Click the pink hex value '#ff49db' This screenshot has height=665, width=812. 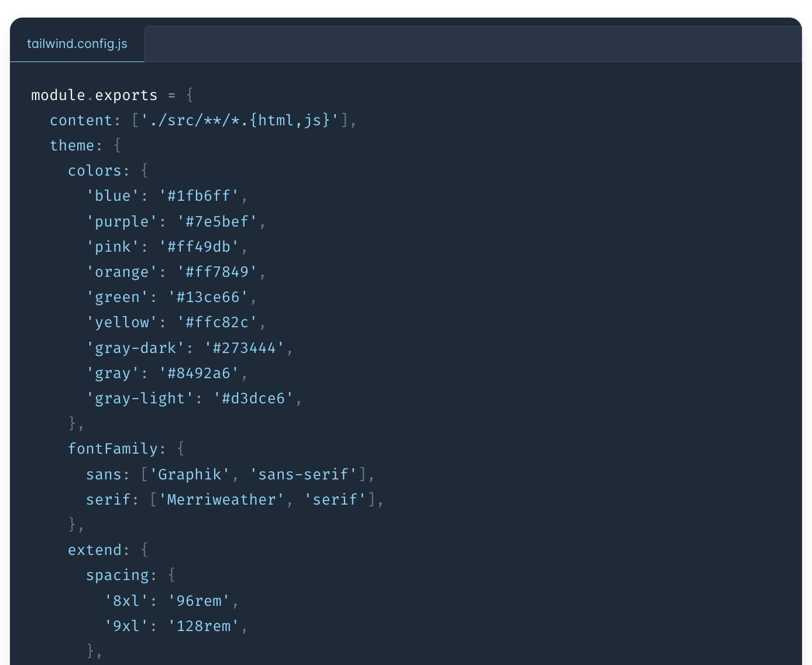tap(199, 246)
